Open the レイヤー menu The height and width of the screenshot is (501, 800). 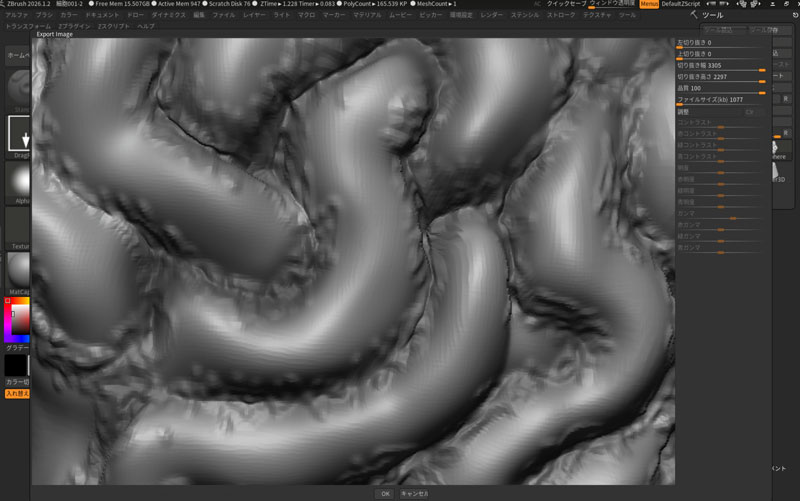click(x=254, y=15)
